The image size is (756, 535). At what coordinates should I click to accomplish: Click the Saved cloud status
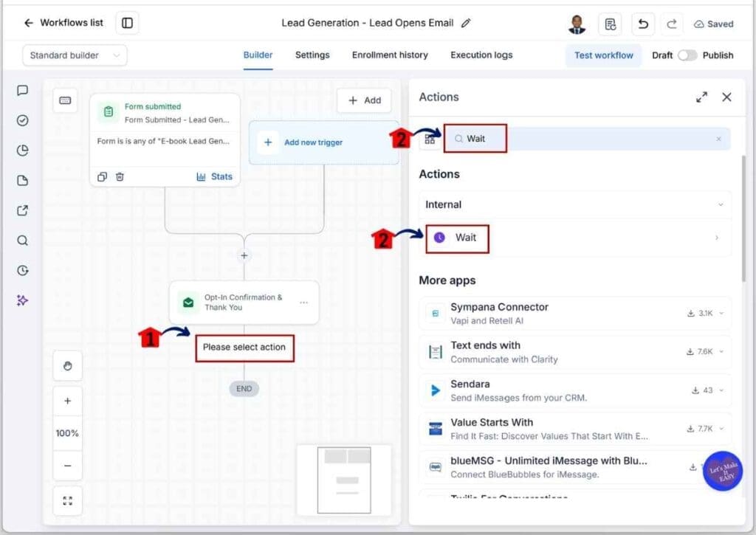[714, 24]
